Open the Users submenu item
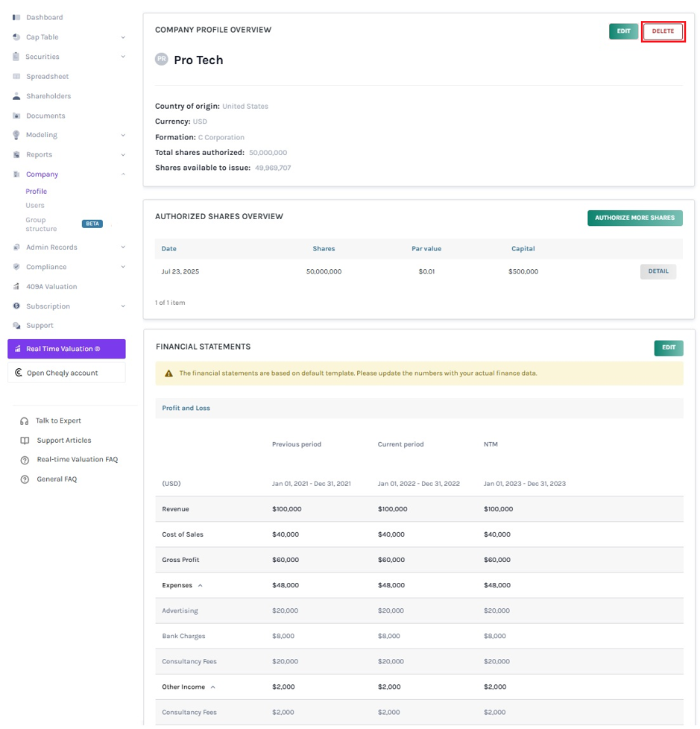Viewport: 700px width, 729px height. (x=35, y=205)
